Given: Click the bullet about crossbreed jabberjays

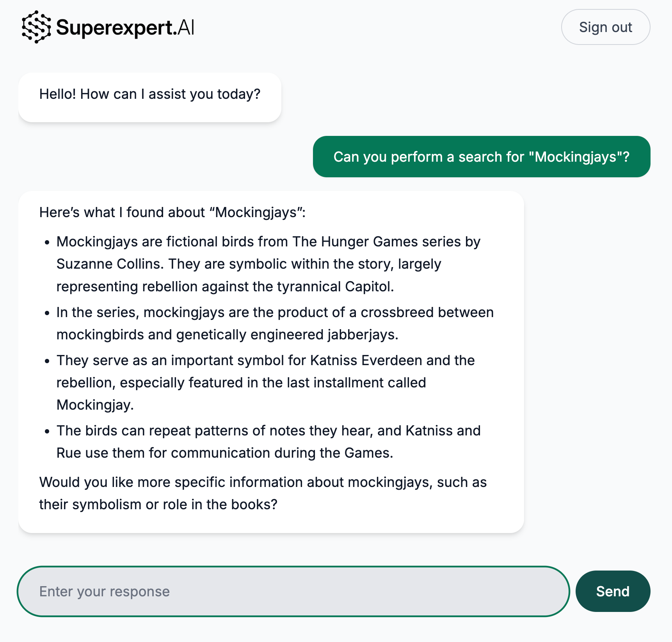Looking at the screenshot, I should coord(275,323).
